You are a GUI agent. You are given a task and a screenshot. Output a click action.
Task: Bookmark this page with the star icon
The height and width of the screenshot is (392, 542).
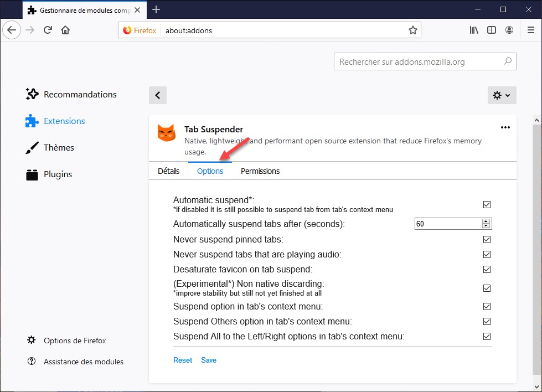pyautogui.click(x=412, y=30)
